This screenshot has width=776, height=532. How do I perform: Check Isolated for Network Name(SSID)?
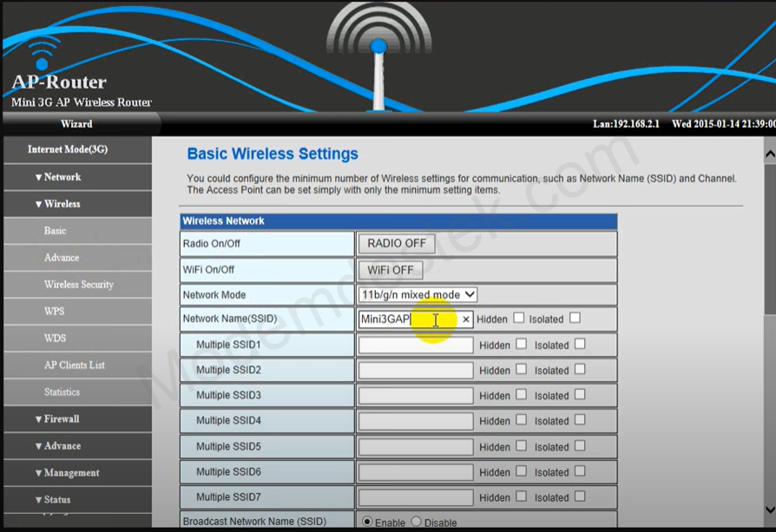(575, 319)
